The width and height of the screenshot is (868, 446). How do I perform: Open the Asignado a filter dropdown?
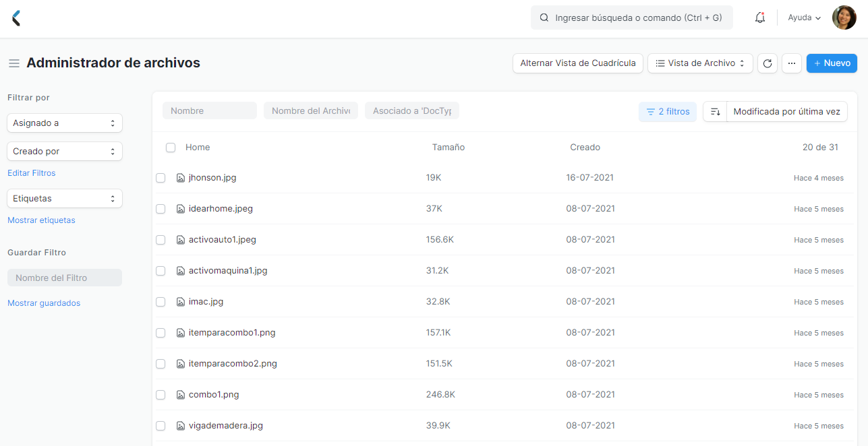click(64, 123)
